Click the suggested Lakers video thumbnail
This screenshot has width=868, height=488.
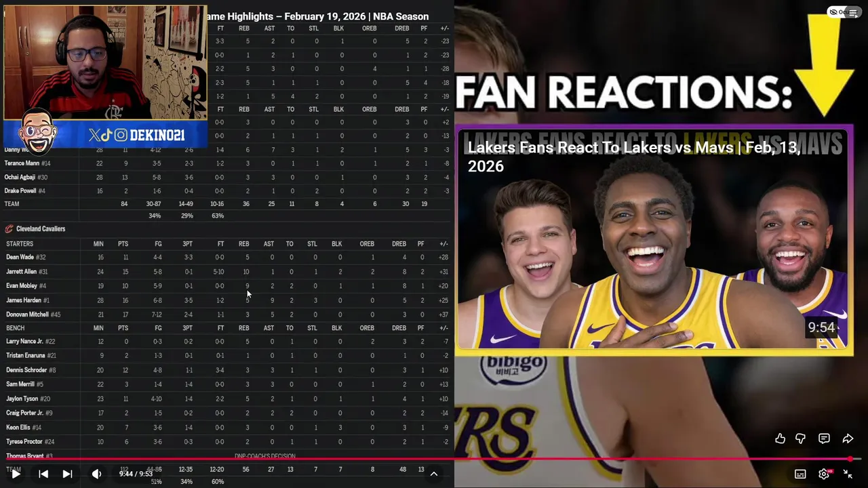point(654,241)
